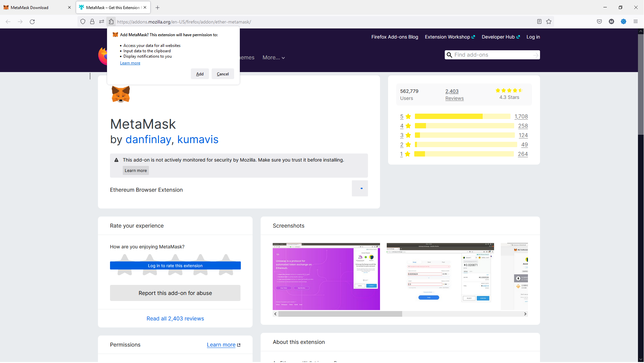Image resolution: width=644 pixels, height=363 pixels.
Task: Click the browser Forward arrow
Action: [20, 22]
